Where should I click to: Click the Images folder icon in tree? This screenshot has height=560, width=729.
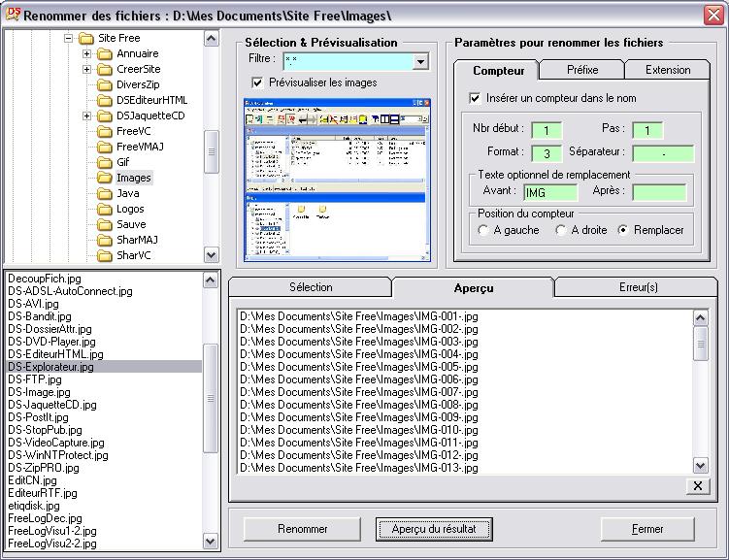pos(105,179)
